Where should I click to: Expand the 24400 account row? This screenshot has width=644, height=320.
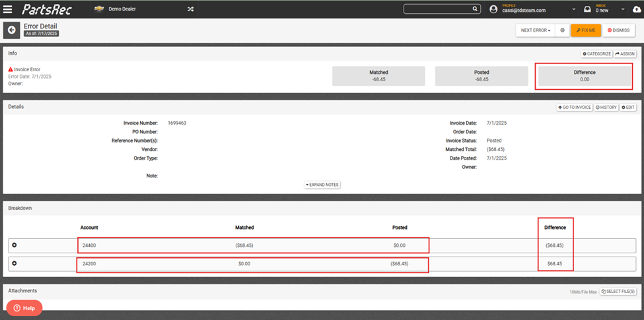[x=15, y=245]
